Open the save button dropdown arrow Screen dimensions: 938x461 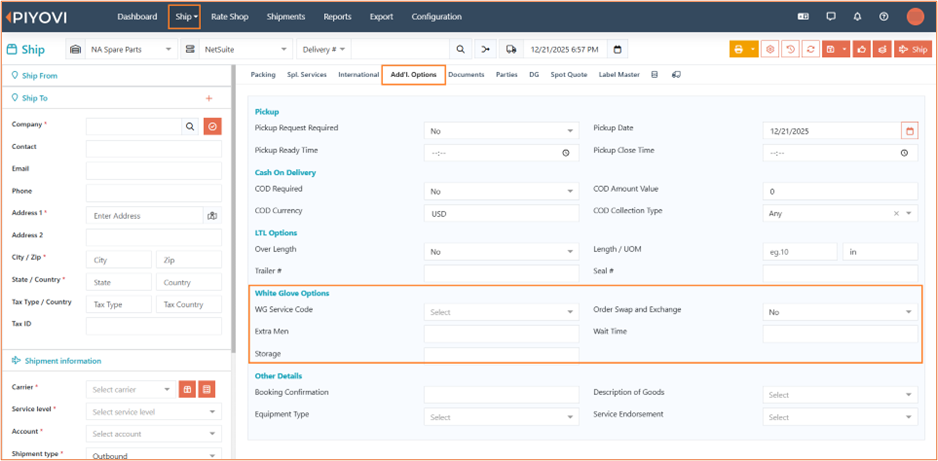(x=843, y=50)
